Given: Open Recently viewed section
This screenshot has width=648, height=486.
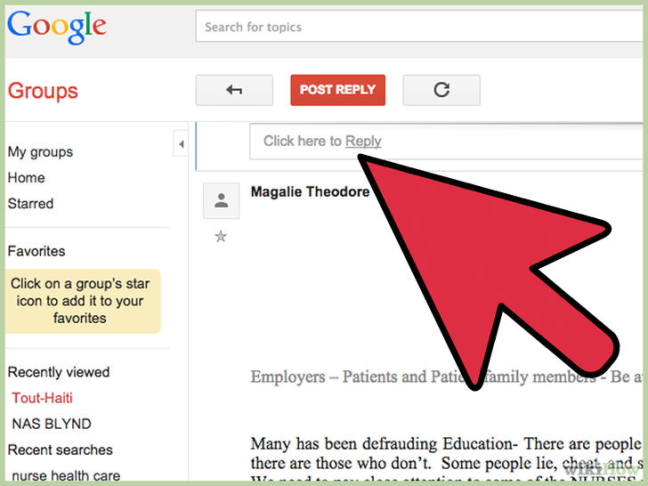Looking at the screenshot, I should click(x=58, y=372).
